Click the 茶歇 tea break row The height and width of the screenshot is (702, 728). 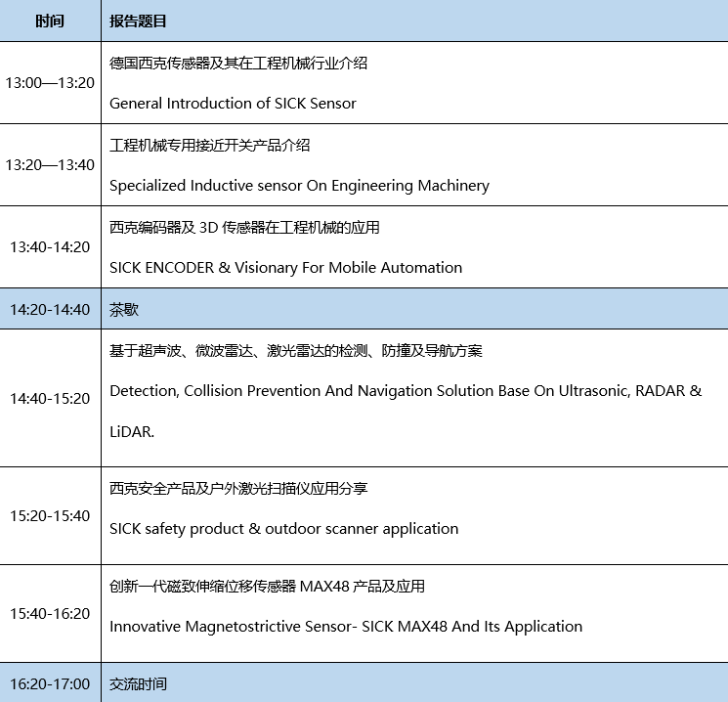click(x=124, y=310)
